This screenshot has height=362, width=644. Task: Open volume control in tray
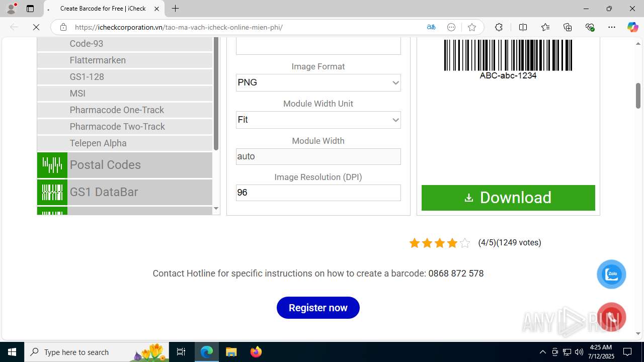click(579, 352)
